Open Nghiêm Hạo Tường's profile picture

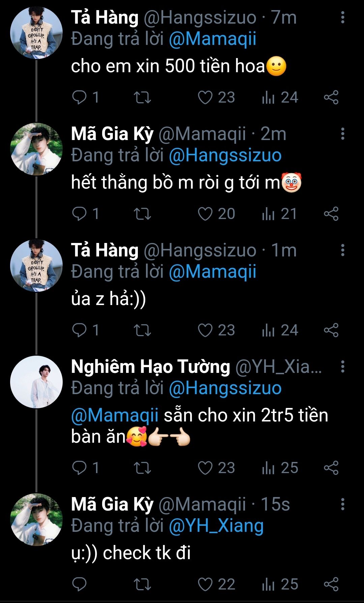pyautogui.click(x=36, y=382)
